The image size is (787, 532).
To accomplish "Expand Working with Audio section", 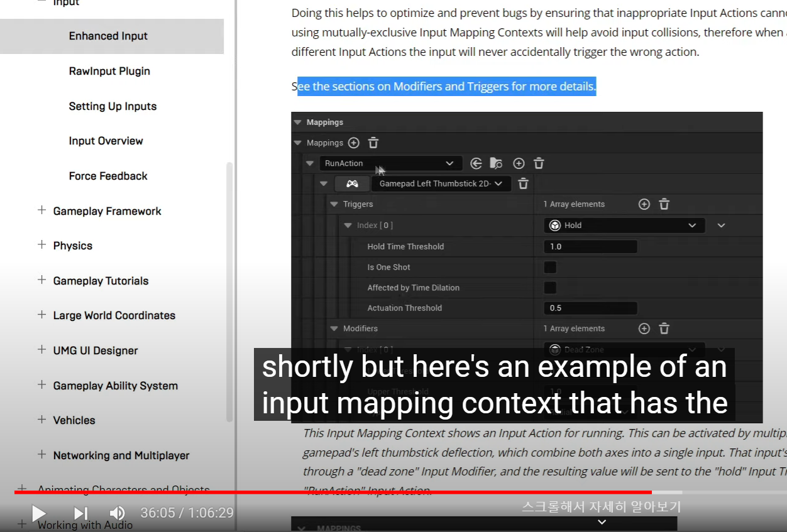I will point(23,524).
